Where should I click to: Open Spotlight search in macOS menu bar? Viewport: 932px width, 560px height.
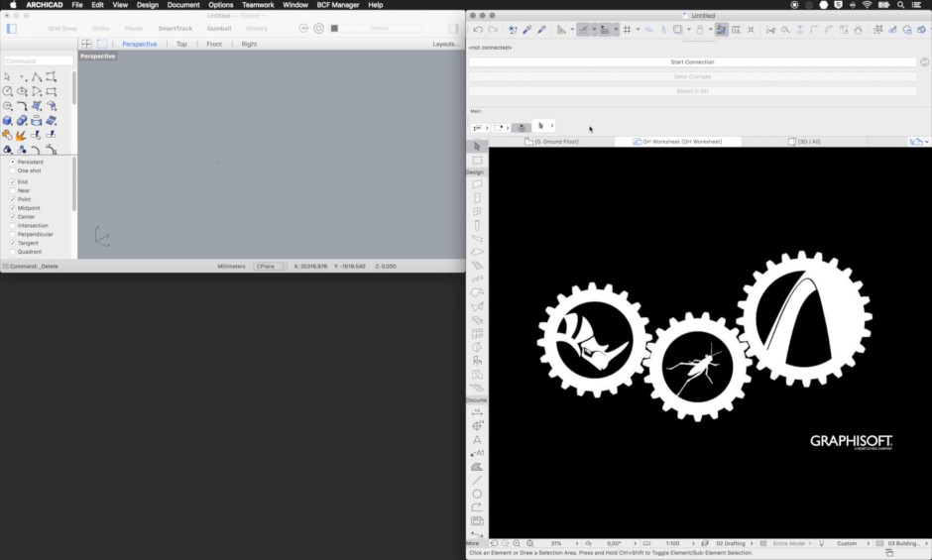click(901, 5)
